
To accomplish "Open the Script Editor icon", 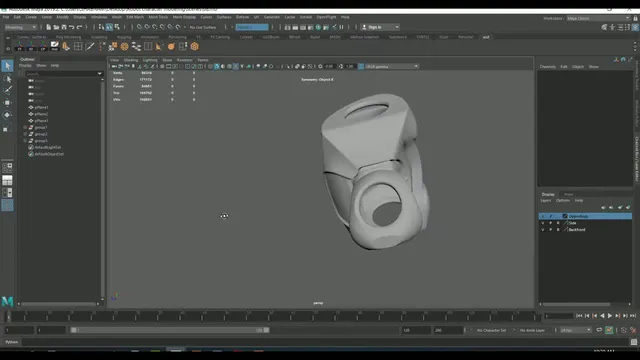I will (633, 342).
